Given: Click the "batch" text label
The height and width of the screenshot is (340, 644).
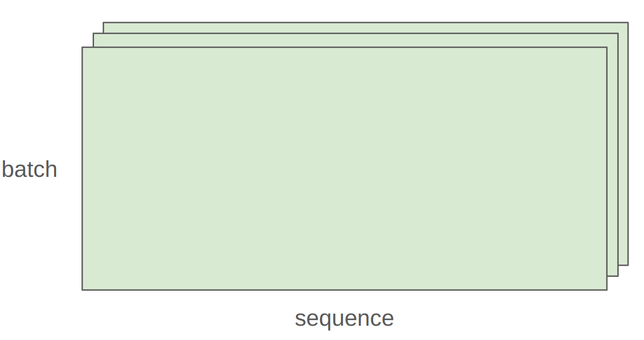Looking at the screenshot, I should 30,169.
